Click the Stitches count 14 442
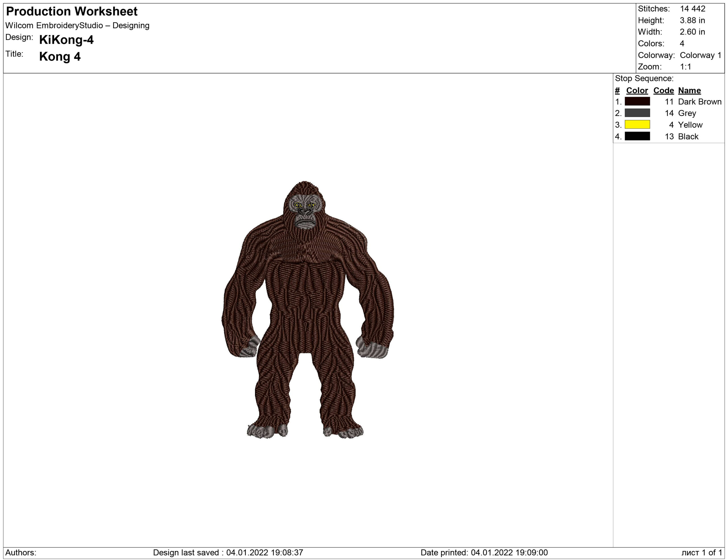This screenshot has width=728, height=560. click(x=692, y=9)
